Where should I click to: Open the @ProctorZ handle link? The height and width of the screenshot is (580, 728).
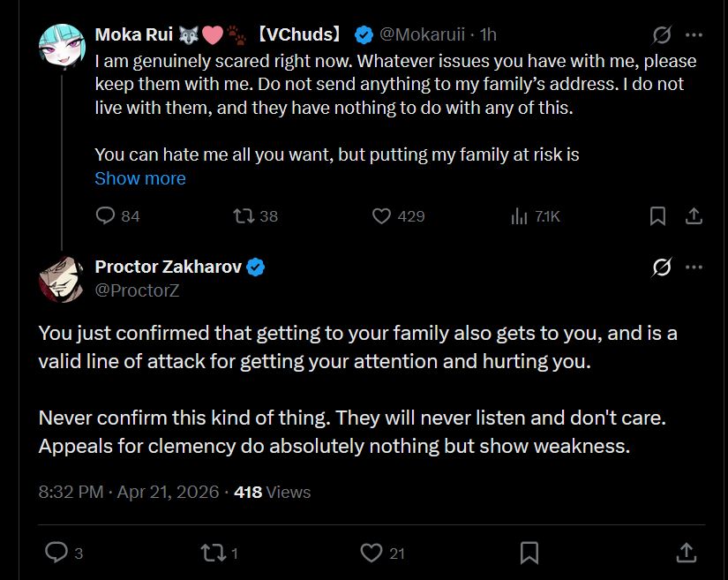click(137, 290)
